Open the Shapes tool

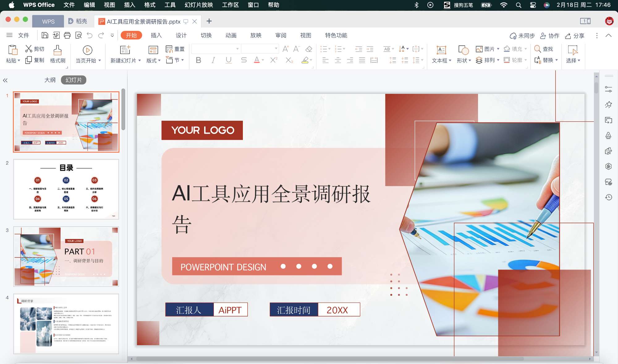[462, 54]
